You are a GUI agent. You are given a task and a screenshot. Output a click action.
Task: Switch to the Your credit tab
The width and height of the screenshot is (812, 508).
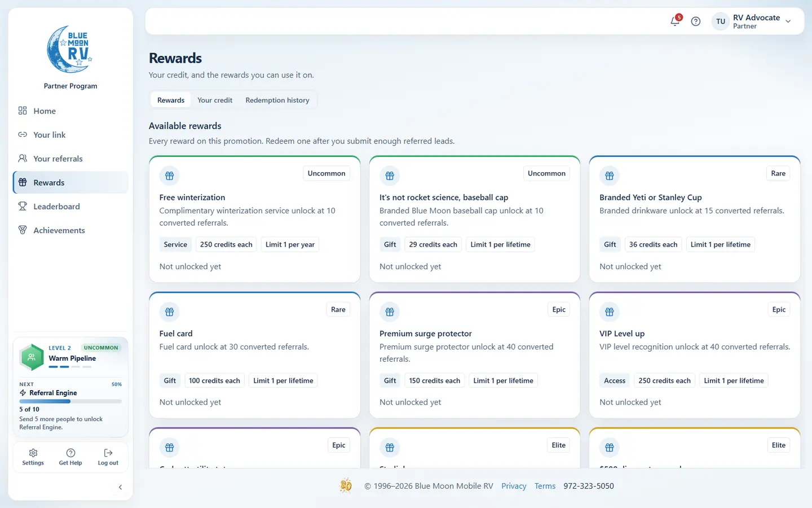tap(215, 100)
